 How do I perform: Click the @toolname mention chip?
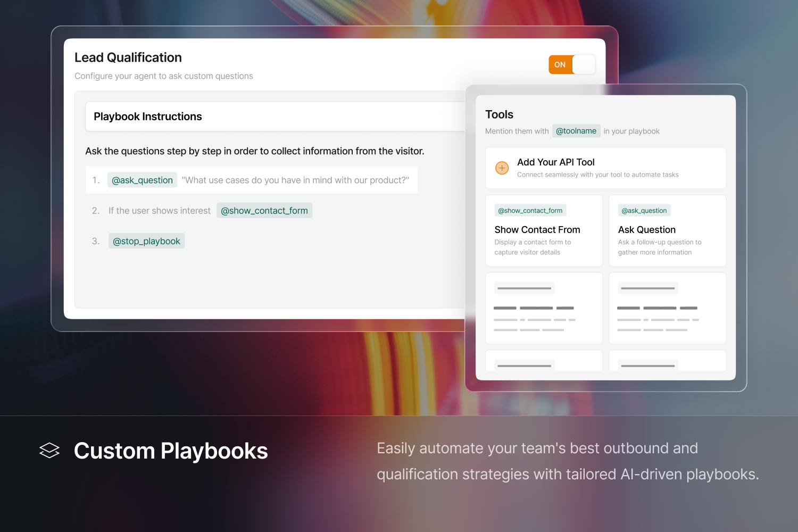click(576, 131)
